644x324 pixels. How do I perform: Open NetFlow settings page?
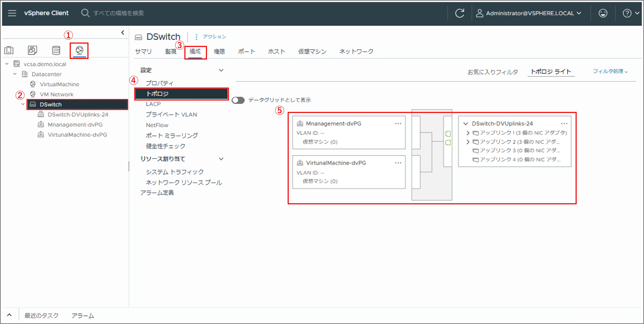pyautogui.click(x=157, y=125)
